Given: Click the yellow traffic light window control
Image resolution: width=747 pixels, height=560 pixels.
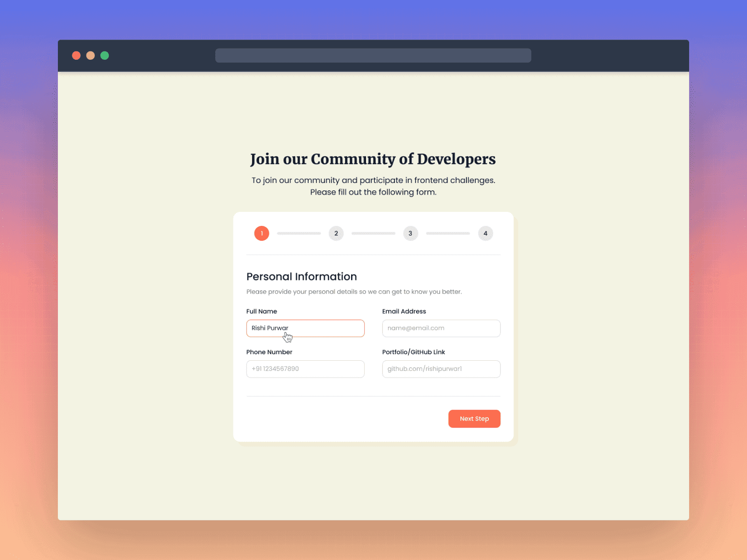Looking at the screenshot, I should pos(90,55).
